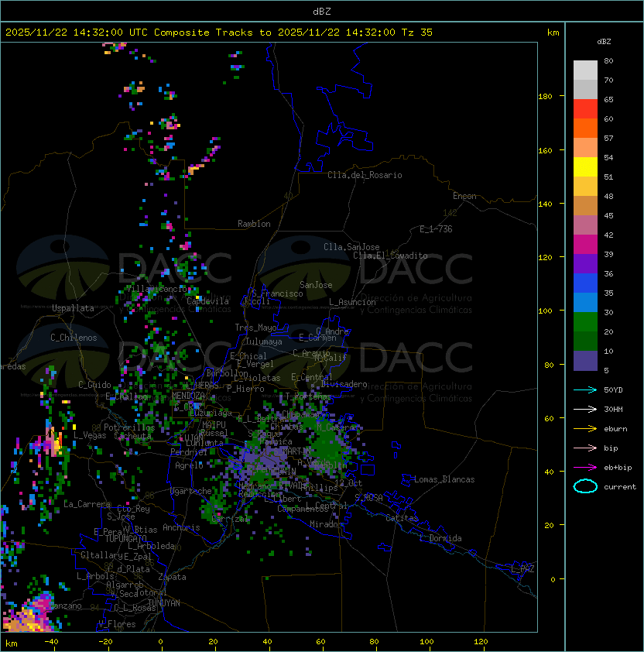Pick the bottom slate-purple legend swatch
Image resolution: width=644 pixels, height=652 pixels.
point(585,361)
